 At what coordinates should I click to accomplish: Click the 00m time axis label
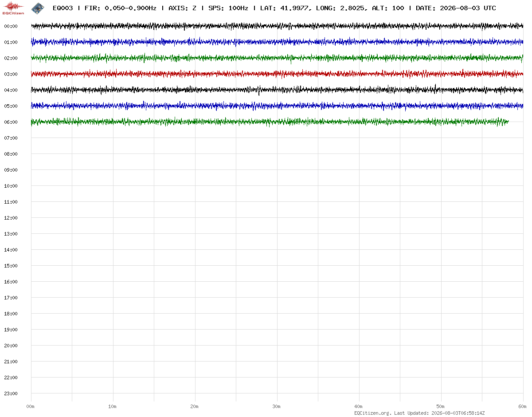click(x=31, y=406)
